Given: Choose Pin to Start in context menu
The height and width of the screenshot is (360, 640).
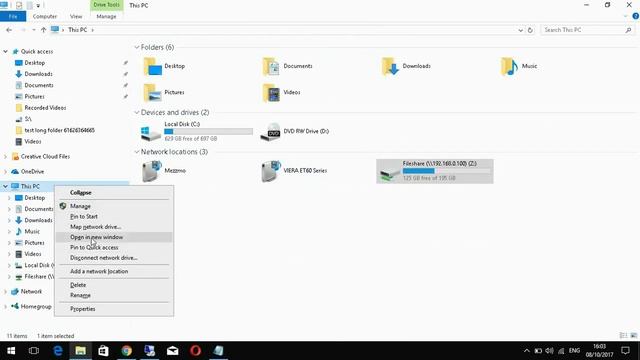Looking at the screenshot, I should [114, 217].
